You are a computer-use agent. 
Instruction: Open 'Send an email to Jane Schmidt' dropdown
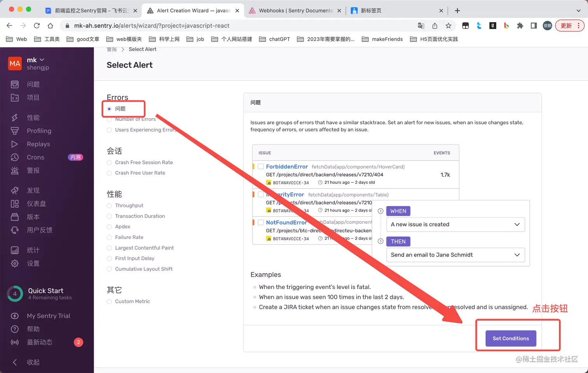[x=455, y=255]
